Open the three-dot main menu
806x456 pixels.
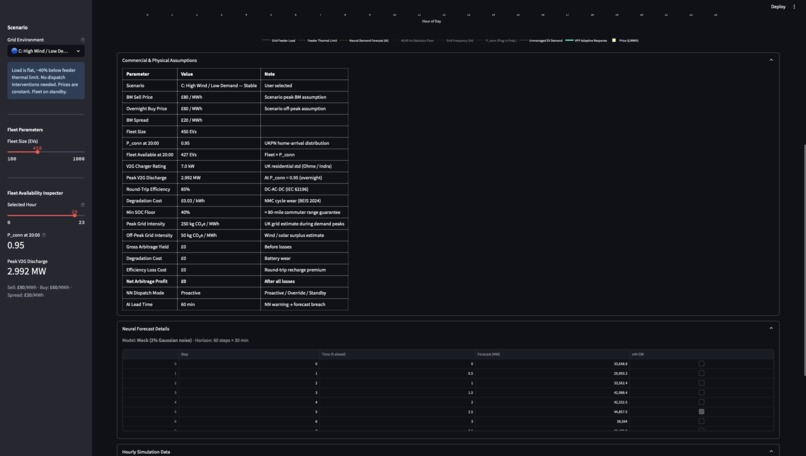tap(794, 7)
